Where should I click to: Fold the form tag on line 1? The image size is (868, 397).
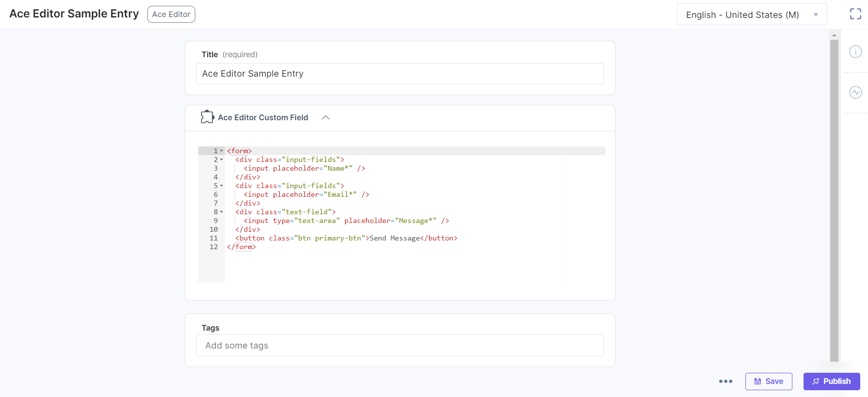(221, 151)
